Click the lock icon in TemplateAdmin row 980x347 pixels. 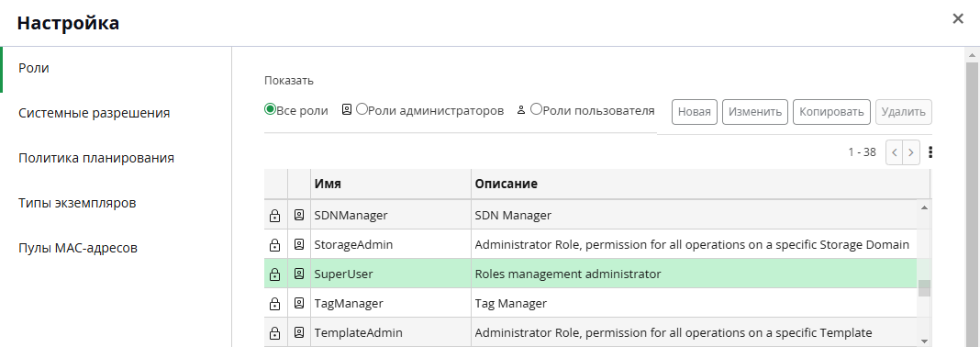click(274, 332)
